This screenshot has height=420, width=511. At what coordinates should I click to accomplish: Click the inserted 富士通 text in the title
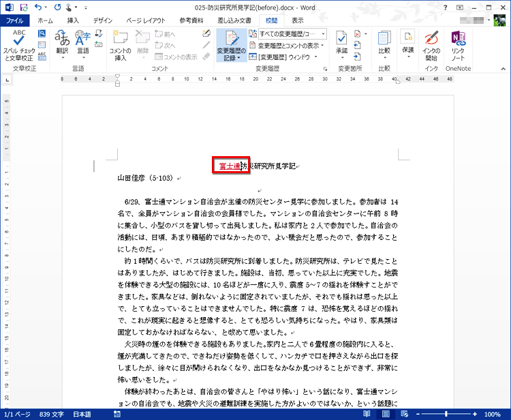click(x=230, y=166)
